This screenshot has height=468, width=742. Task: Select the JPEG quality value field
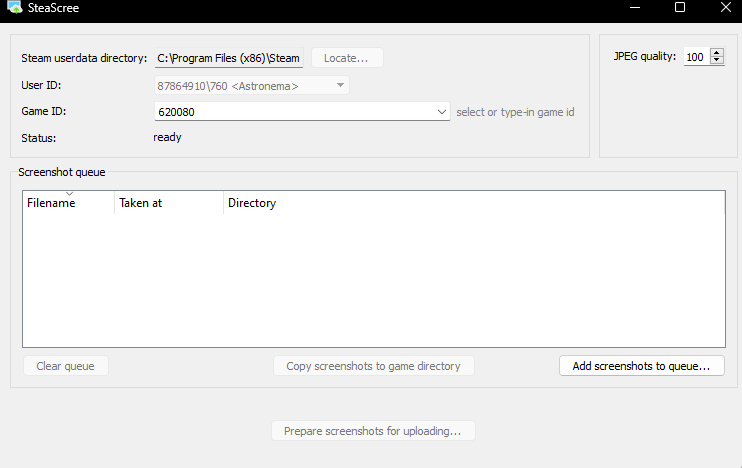695,57
